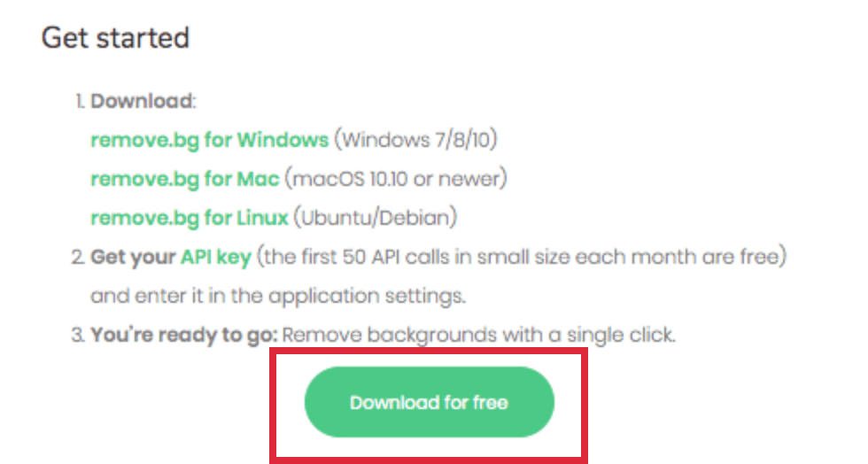Click list number 3 beside You're ready

point(78,335)
